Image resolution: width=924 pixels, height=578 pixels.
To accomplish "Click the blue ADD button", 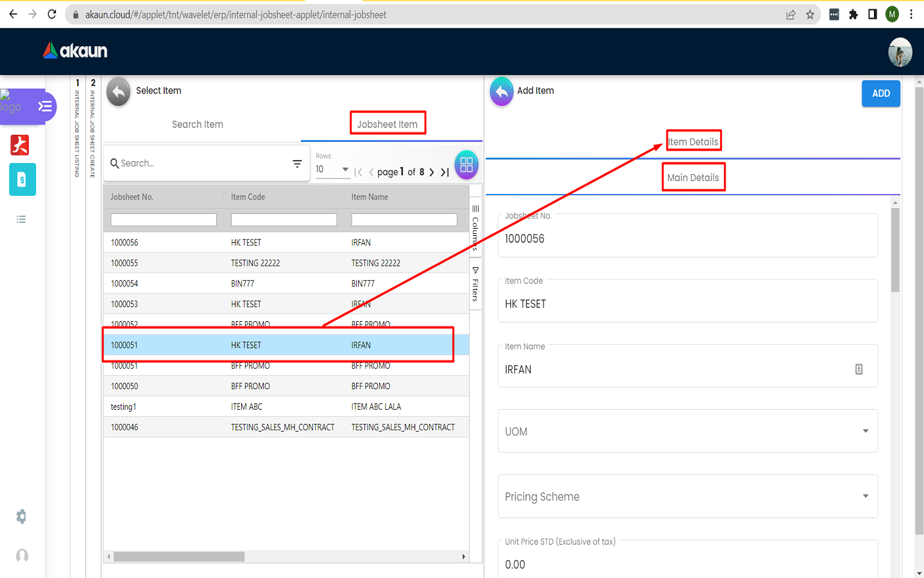I will pos(880,94).
